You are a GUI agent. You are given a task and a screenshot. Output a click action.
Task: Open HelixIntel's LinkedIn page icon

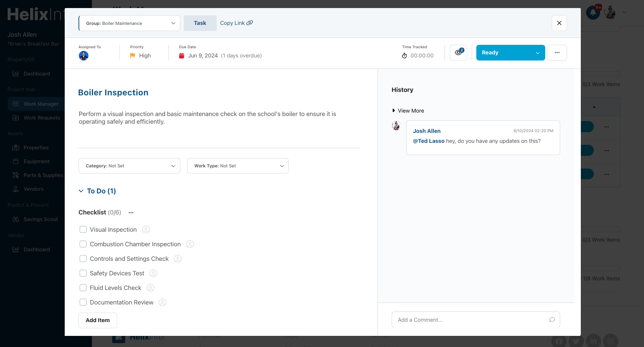coord(593,340)
